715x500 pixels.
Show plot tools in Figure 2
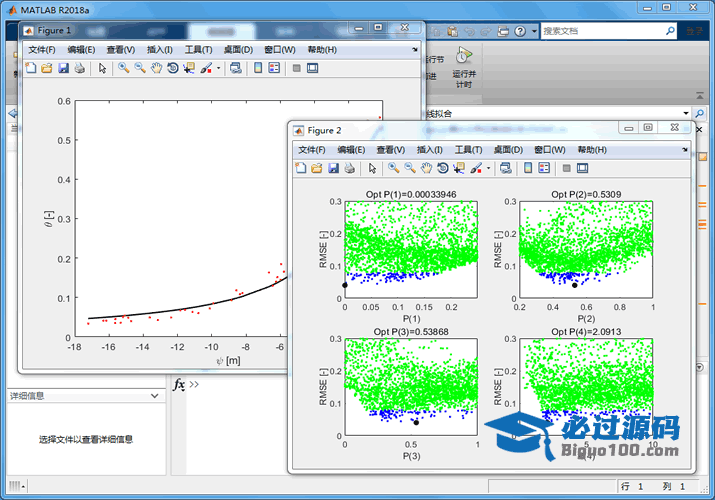582,168
